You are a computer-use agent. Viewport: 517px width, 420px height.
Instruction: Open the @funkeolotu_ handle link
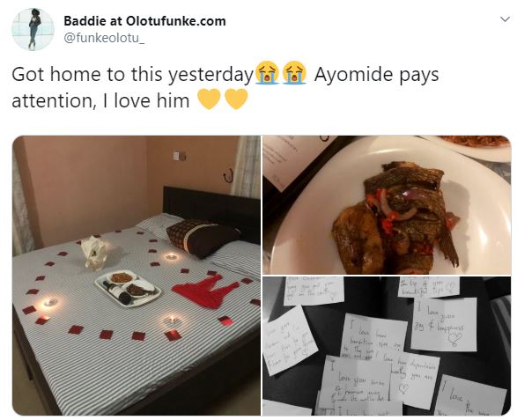click(104, 38)
